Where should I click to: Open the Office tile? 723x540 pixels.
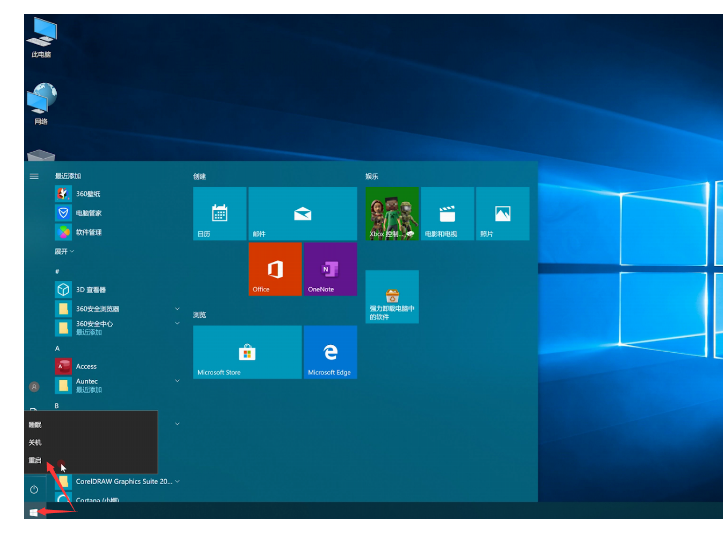[x=275, y=269]
